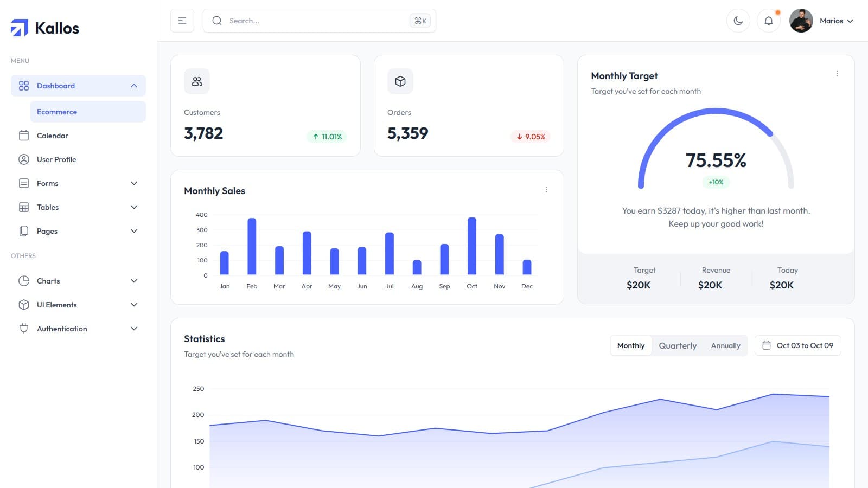Click the 11.01% customers growth badge
Screen dimensions: 868x488
coord(327,137)
